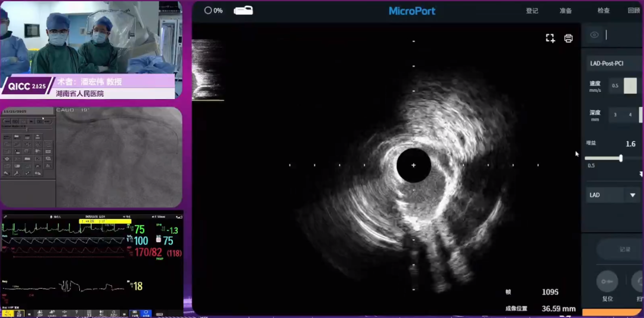Click the gain slider handle
The height and width of the screenshot is (318, 644).
click(621, 158)
